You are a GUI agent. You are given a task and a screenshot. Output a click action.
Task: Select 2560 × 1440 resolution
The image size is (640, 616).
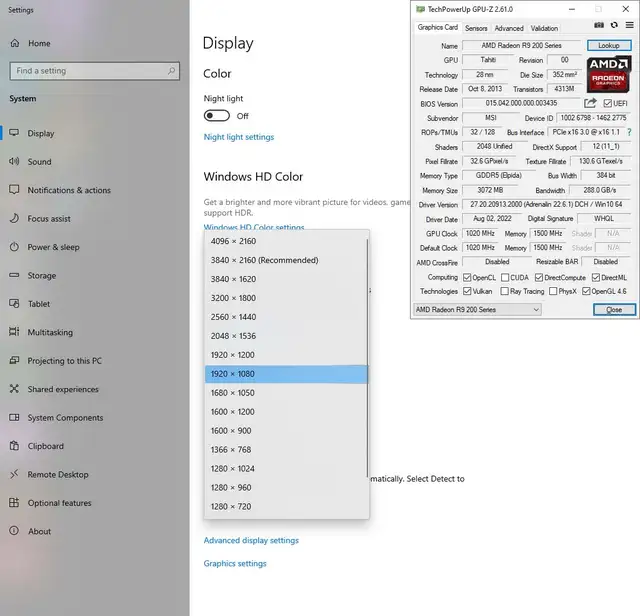click(x=286, y=317)
